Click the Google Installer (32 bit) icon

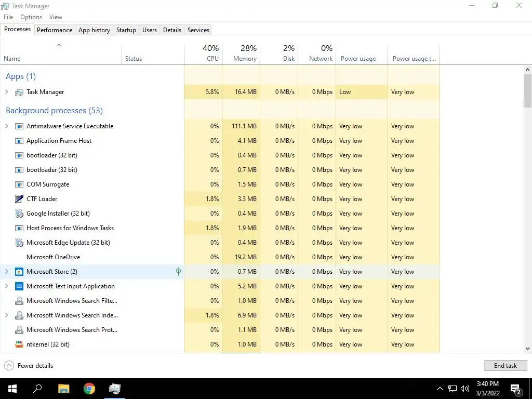coord(19,214)
